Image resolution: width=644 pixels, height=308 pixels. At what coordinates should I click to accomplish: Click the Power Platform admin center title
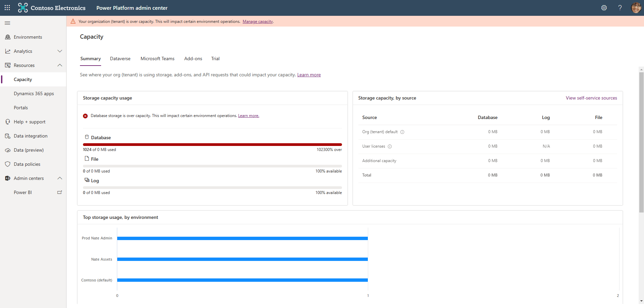tap(132, 8)
